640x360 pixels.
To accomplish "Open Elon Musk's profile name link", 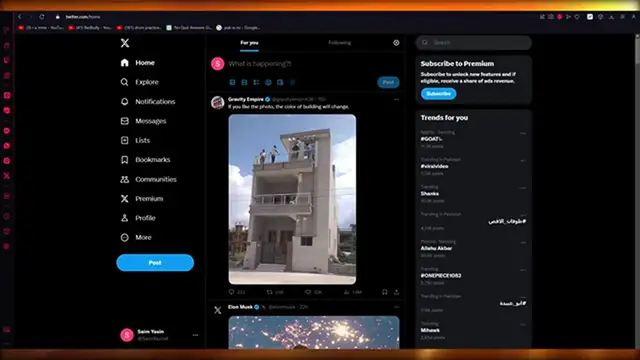I will (240, 307).
